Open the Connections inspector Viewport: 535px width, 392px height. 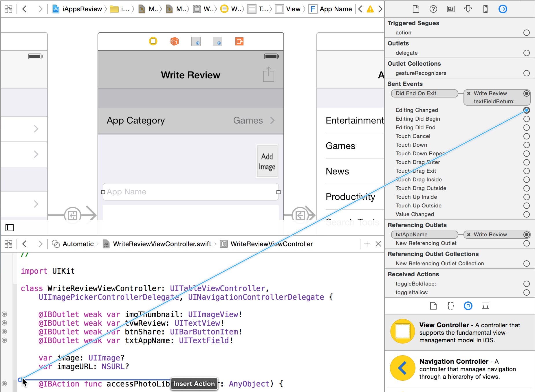[503, 9]
